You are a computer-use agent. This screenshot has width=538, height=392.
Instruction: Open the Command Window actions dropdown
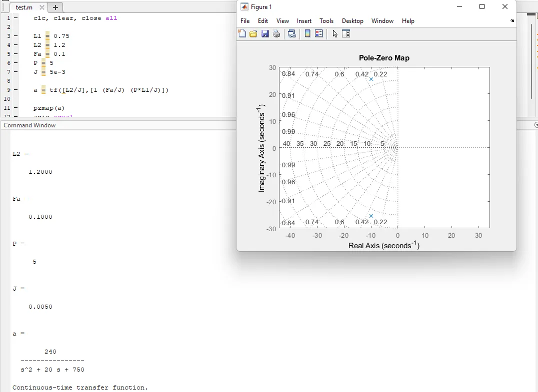point(536,125)
